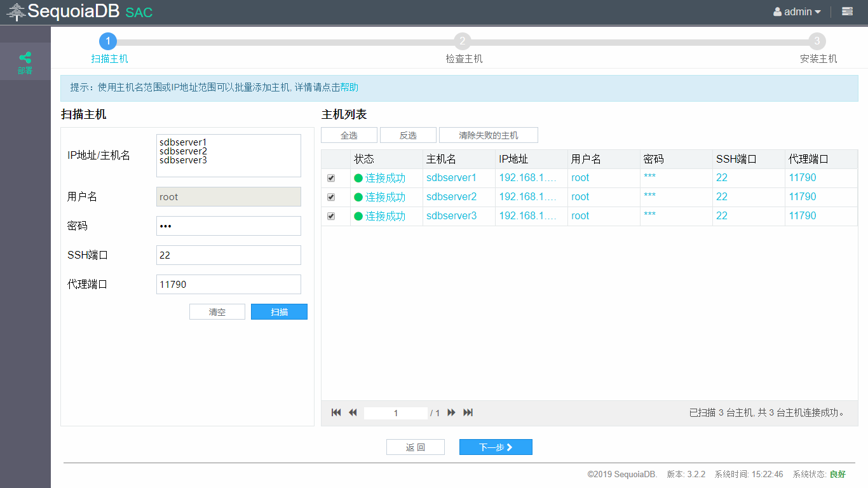Click green status dot for sdbserver2
Image resolution: width=868 pixels, height=488 pixels.
358,198
